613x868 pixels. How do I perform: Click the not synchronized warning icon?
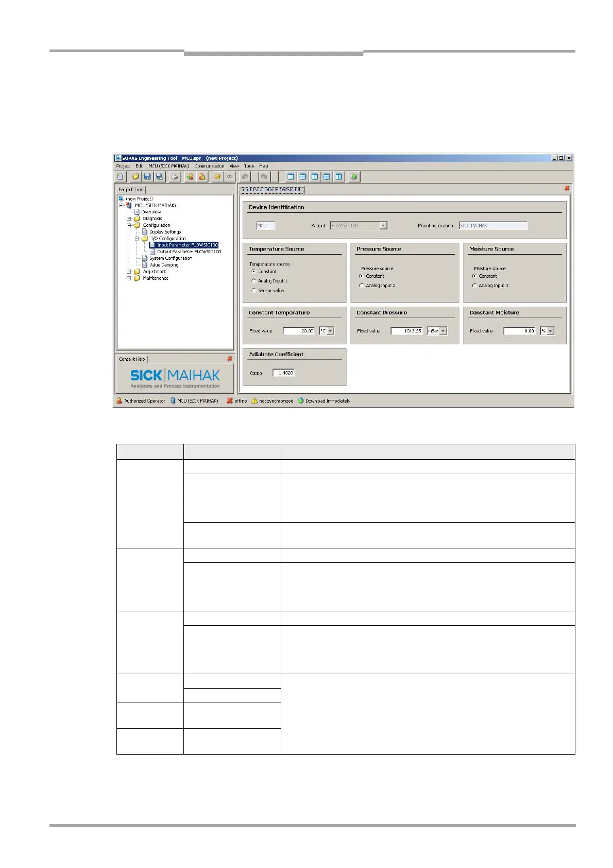[254, 400]
